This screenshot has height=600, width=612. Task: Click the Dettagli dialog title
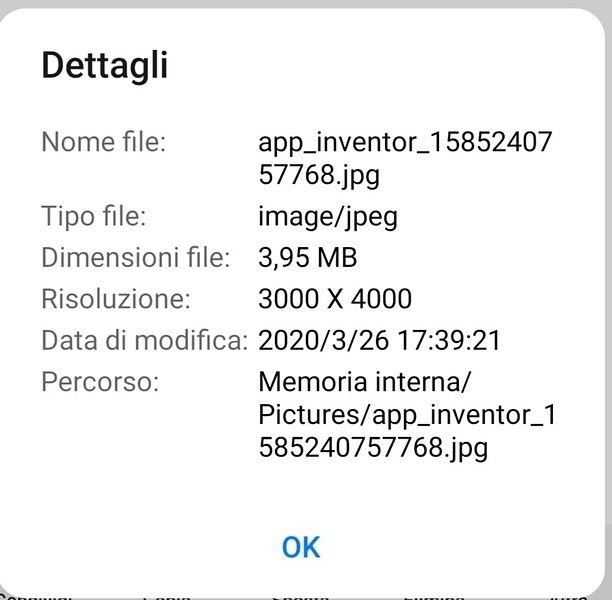(x=104, y=66)
